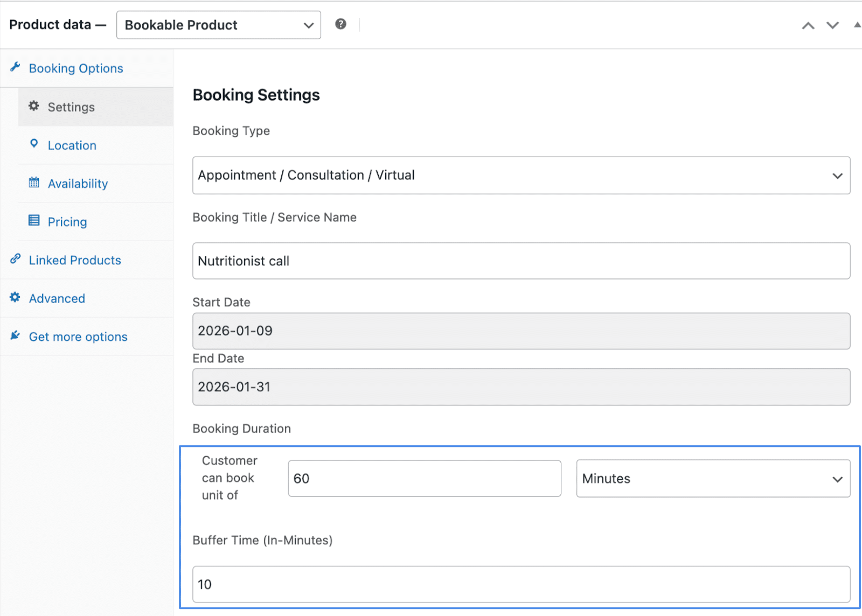Screen dimensions: 862x616
Task: Click the End Date field
Action: pos(522,387)
